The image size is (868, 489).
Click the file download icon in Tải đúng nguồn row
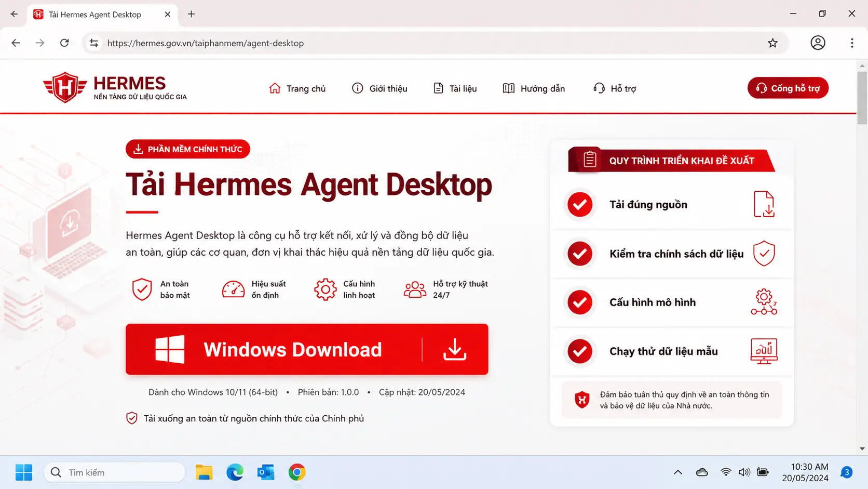tap(764, 204)
